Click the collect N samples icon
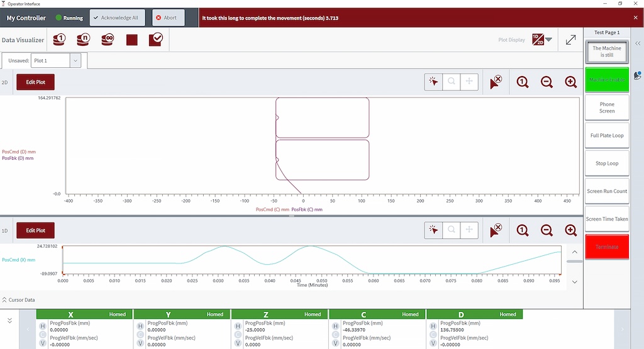Screen dimensions: 644x349 pos(84,40)
